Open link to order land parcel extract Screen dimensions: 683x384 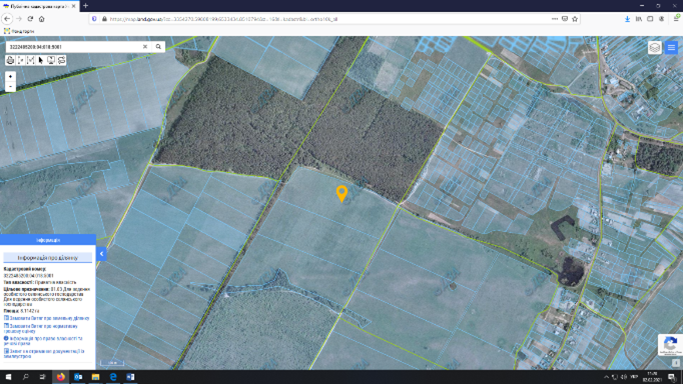point(47,318)
